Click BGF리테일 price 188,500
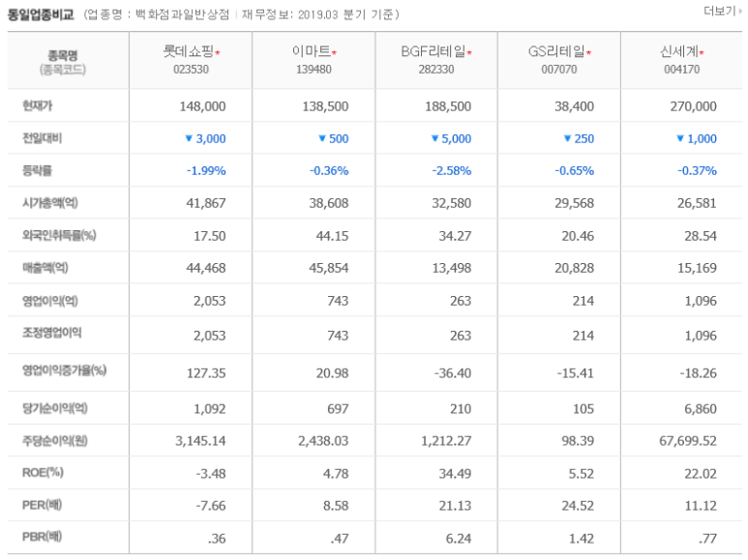Screen dimensions: 748x560 coord(448,106)
